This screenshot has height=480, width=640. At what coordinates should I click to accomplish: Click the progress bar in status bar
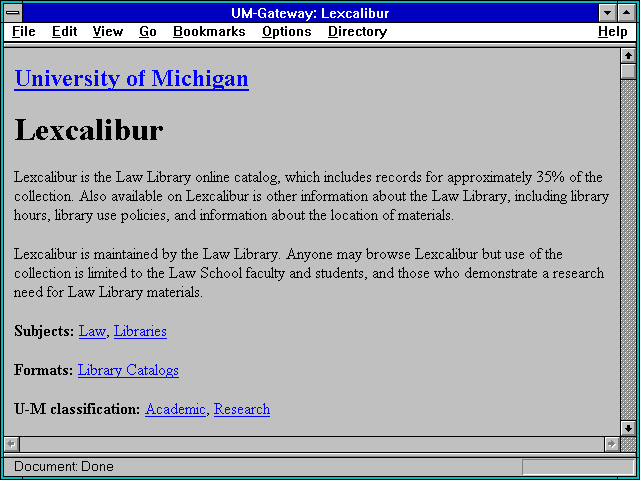578,467
